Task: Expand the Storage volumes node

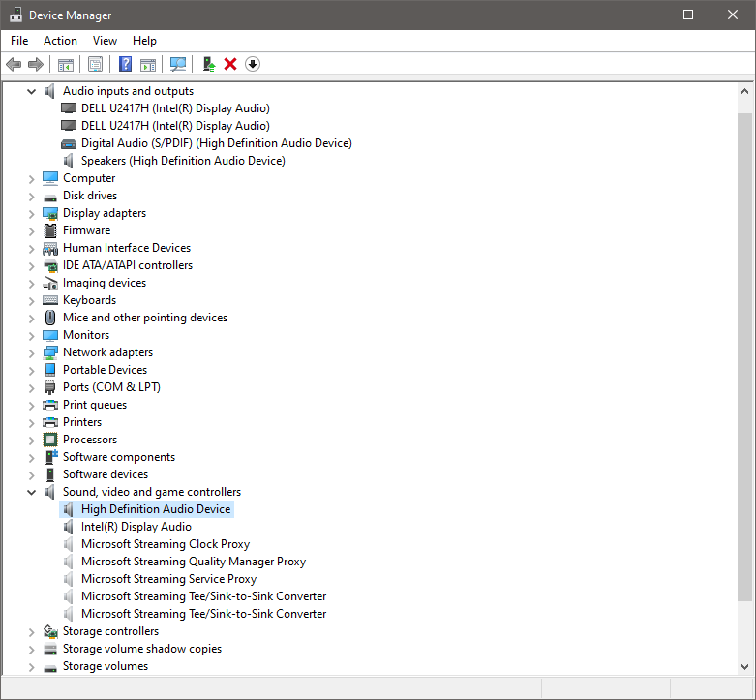Action: (31, 667)
